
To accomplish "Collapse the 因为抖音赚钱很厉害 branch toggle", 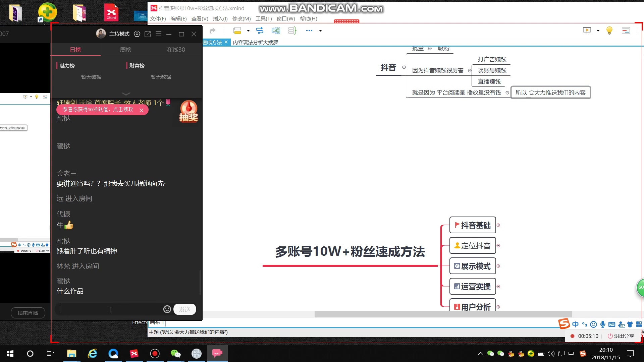I will coord(470,70).
